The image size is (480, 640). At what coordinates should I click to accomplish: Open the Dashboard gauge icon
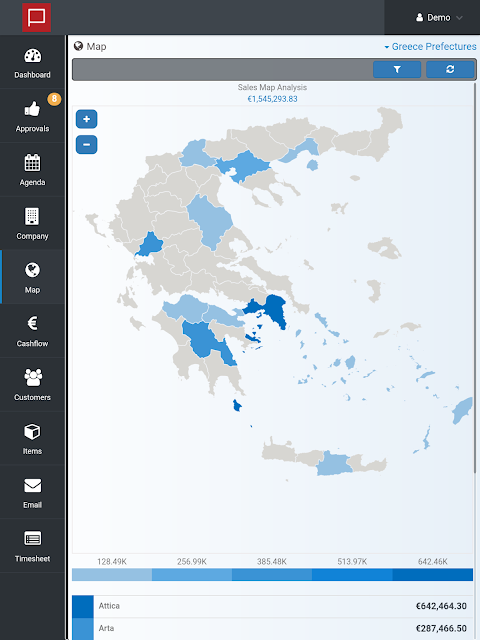pos(32,56)
